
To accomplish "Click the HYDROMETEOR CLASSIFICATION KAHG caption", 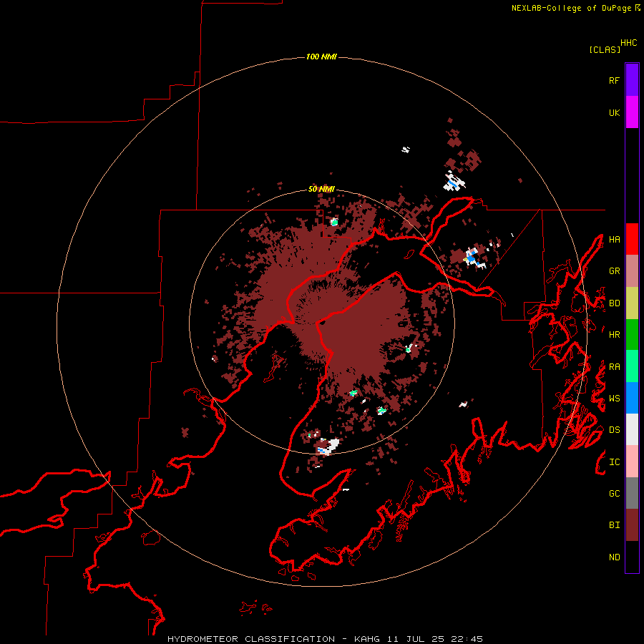I will point(325,639).
